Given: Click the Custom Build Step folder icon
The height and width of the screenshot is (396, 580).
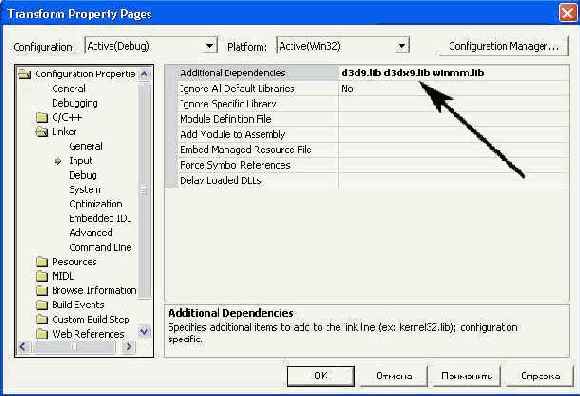Looking at the screenshot, I should [42, 319].
